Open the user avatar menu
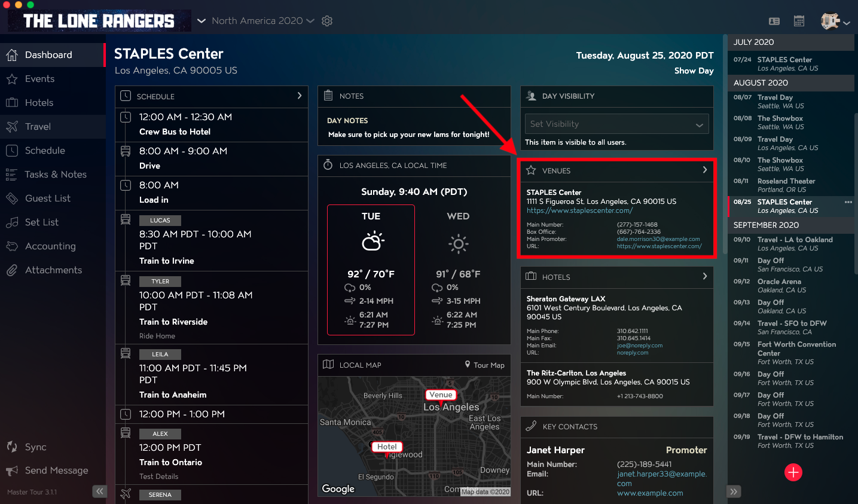The image size is (858, 504). pos(835,21)
